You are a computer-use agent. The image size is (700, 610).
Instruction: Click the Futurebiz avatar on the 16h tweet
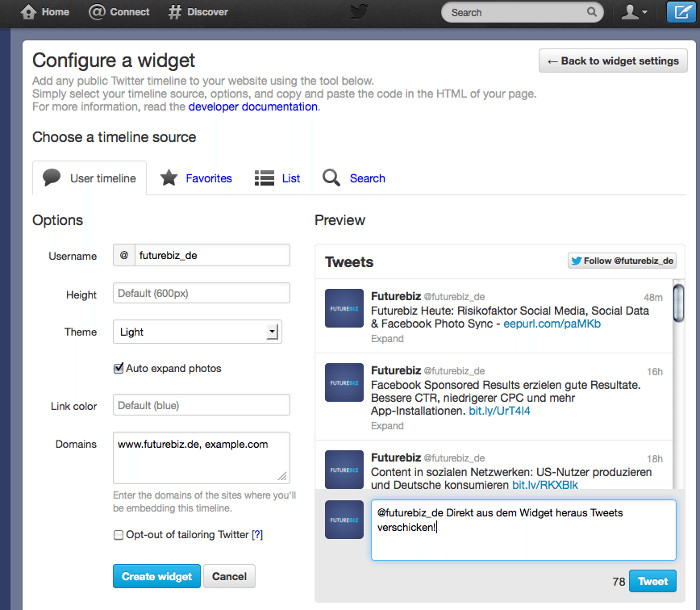[x=344, y=382]
